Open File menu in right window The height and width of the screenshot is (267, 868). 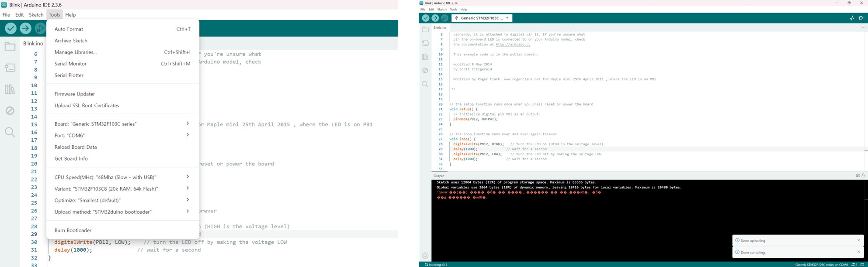423,10
